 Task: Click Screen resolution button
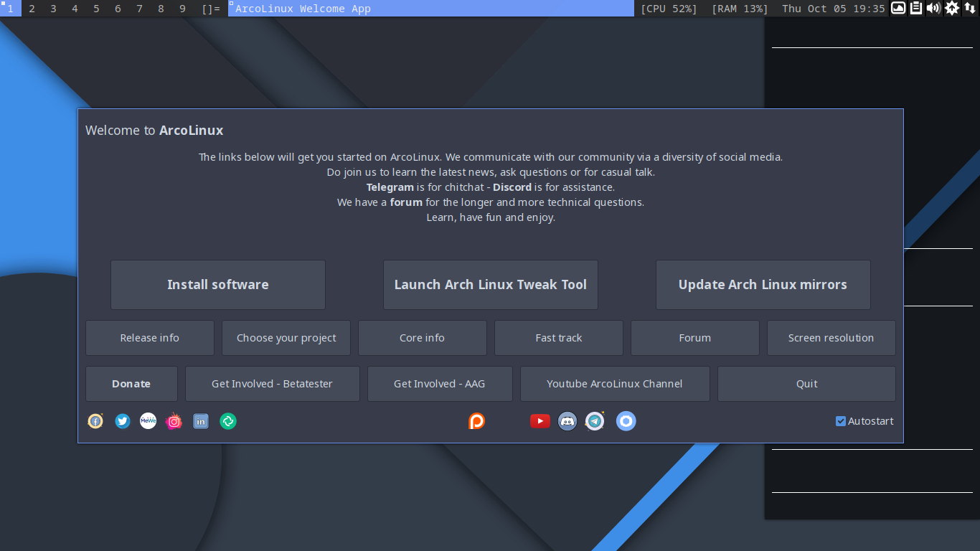pyautogui.click(x=831, y=338)
